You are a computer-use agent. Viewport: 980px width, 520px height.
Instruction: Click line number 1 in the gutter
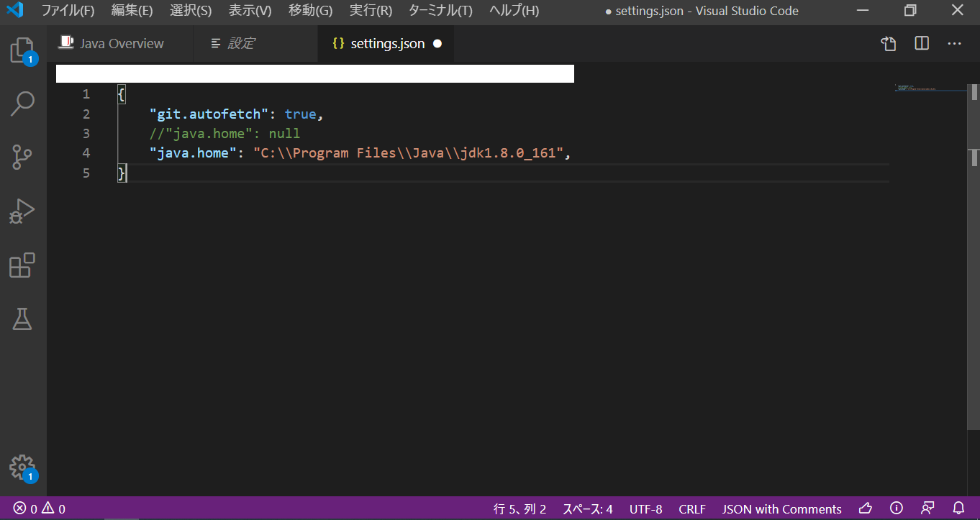coord(86,94)
